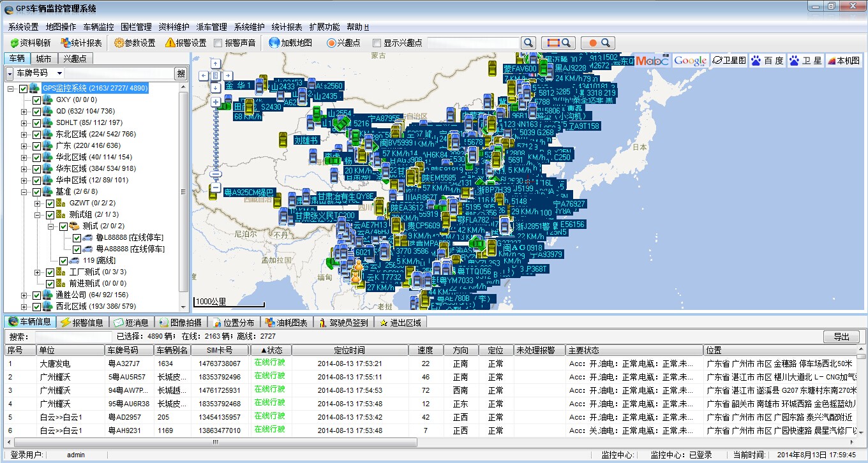Open the 车辆监控 menu
This screenshot has width=868, height=463.
[98, 27]
